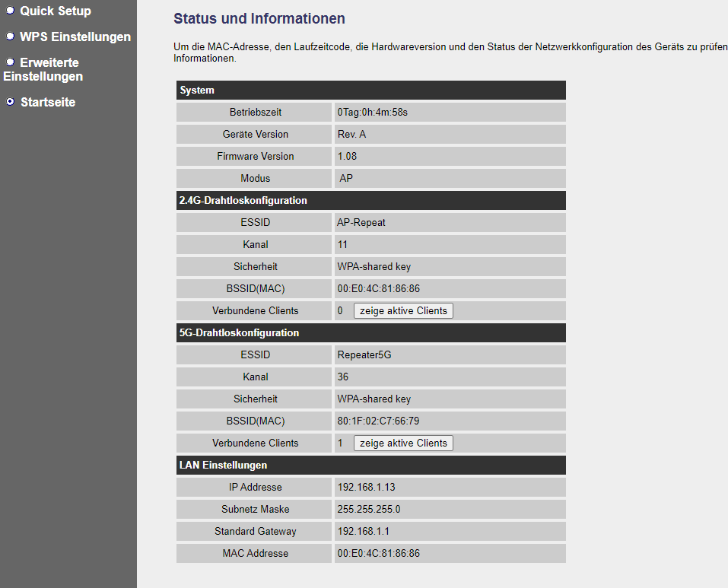This screenshot has height=588, width=728.
Task: Click the 5G-Drahtloskonfiguration section header
Action: 370,333
